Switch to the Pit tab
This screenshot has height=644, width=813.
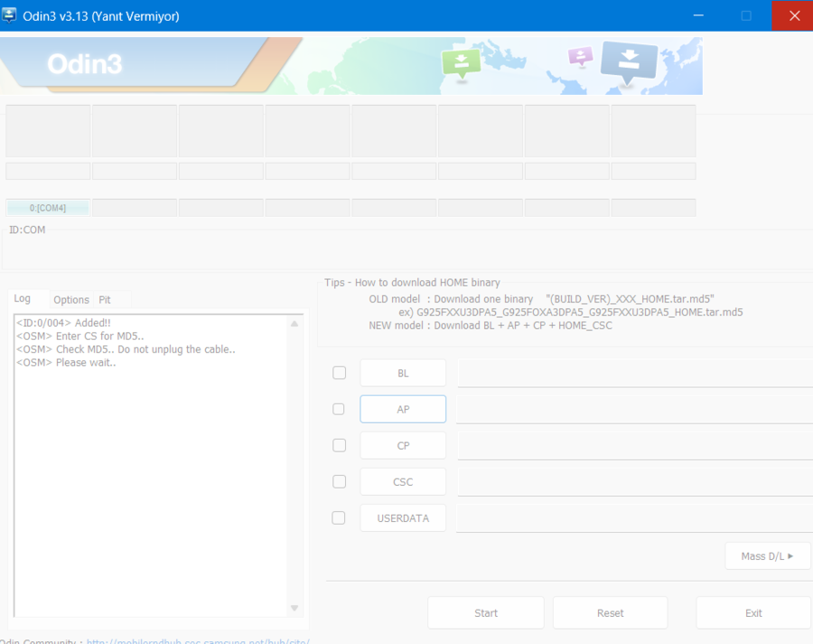tap(105, 300)
